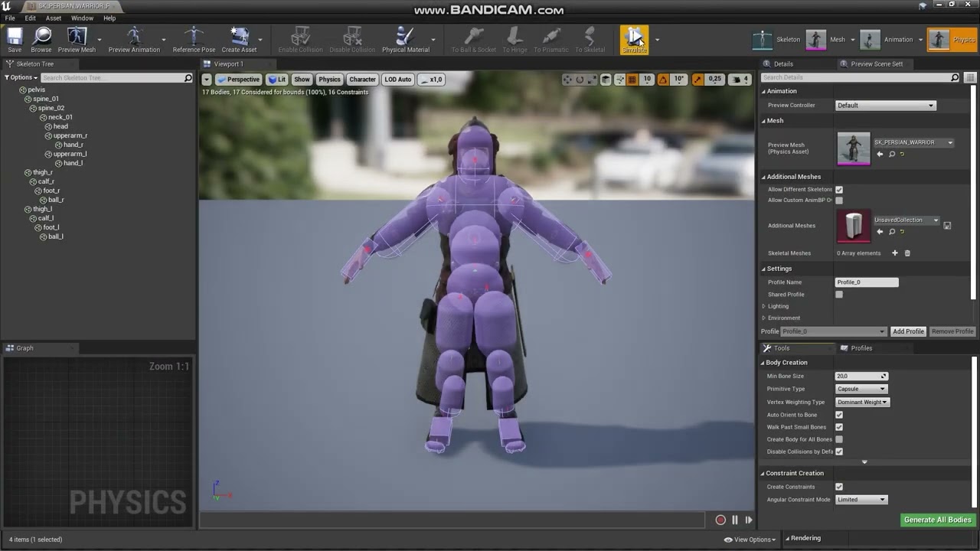
Task: Pause the simulation playback
Action: (x=735, y=520)
